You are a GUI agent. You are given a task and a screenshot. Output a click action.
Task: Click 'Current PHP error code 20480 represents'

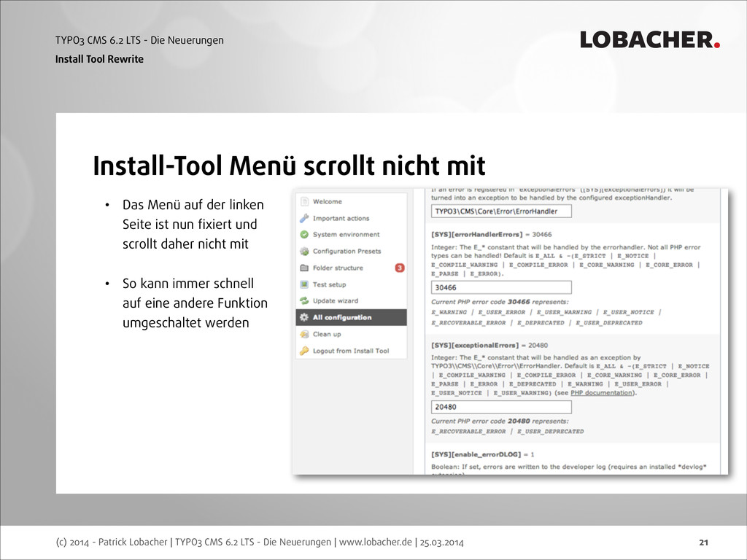[x=500, y=421]
